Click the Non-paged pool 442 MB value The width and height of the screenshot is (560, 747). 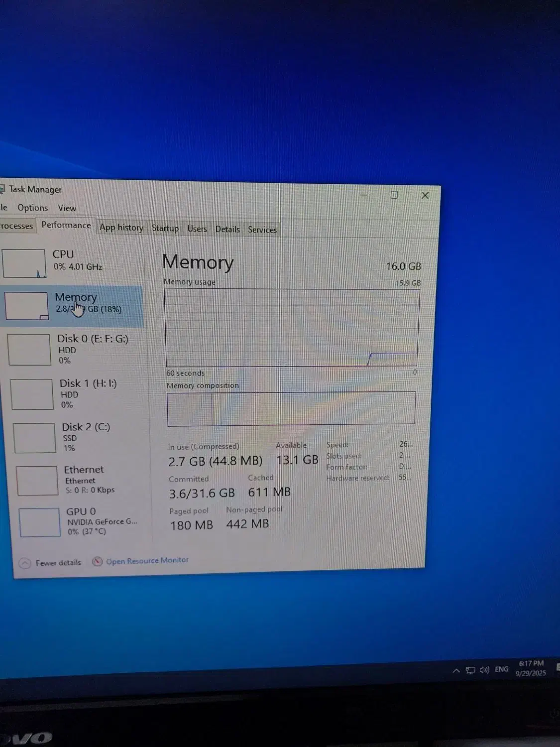tap(247, 524)
